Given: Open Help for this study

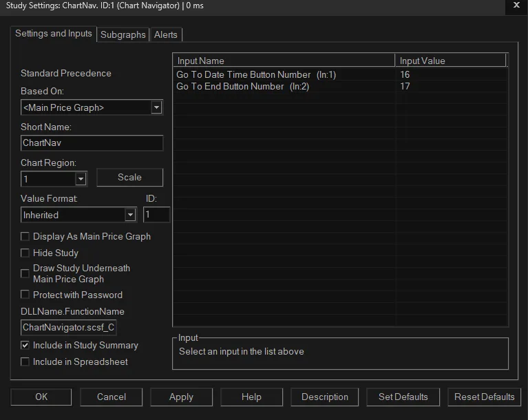Looking at the screenshot, I should click(x=251, y=397).
